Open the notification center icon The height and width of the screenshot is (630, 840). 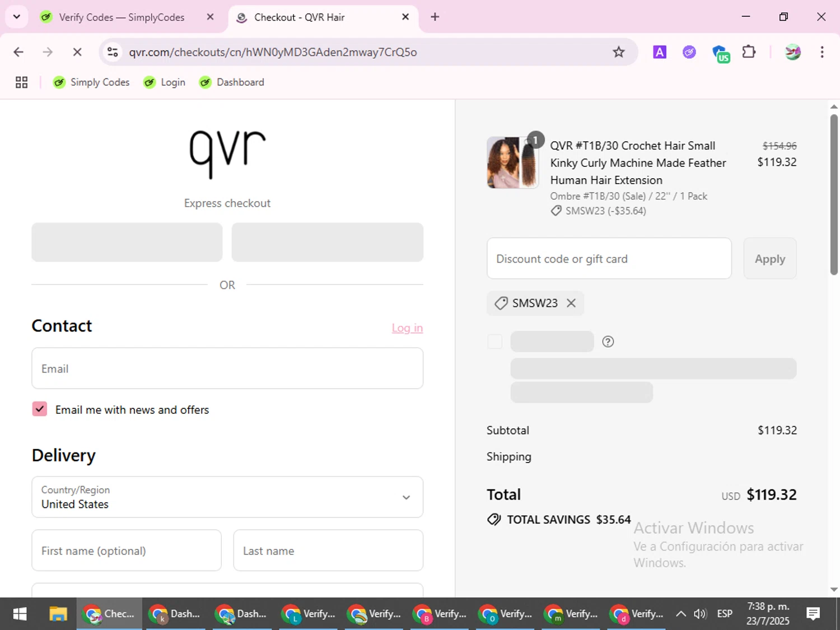click(813, 614)
